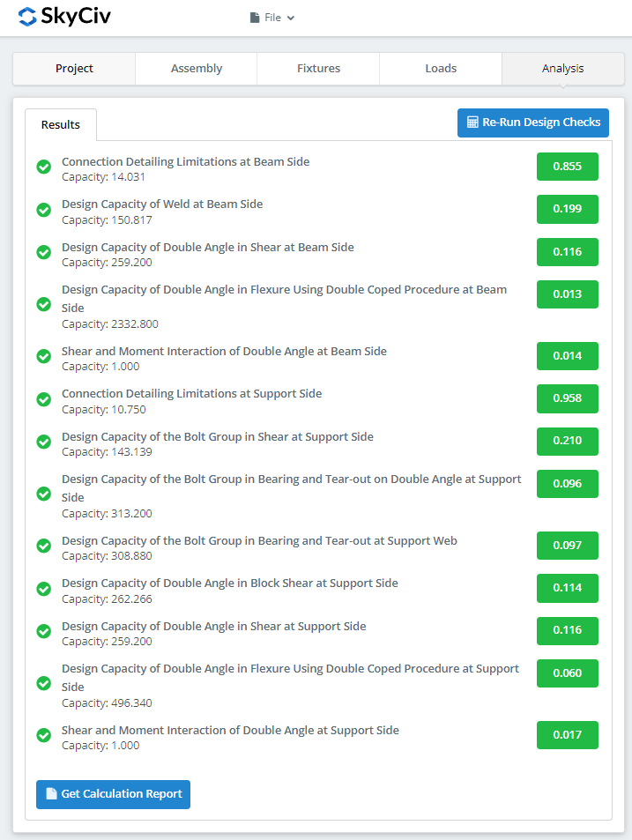Screen dimensions: 632x840
Task: Click pass icon beside Connection Detailing Limitations at Beam Side
Action: coord(43,167)
